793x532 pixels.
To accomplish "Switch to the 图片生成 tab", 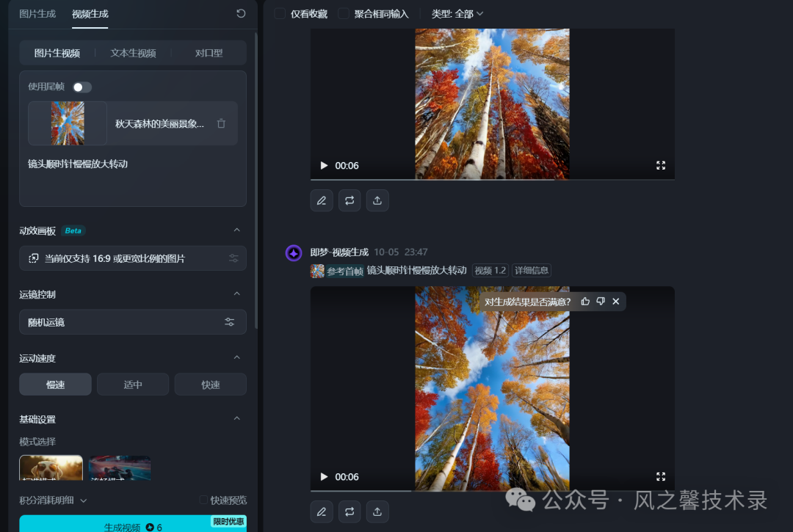I will pyautogui.click(x=37, y=14).
